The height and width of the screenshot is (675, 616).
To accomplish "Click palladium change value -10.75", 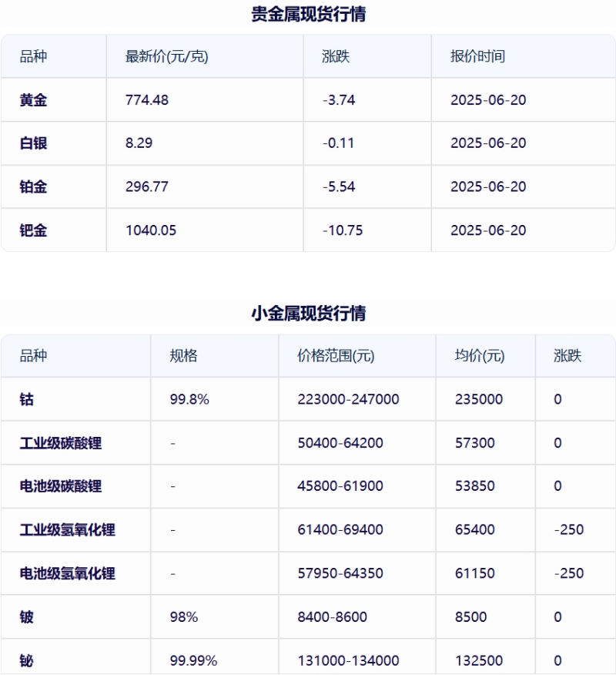I will pyautogui.click(x=343, y=230).
